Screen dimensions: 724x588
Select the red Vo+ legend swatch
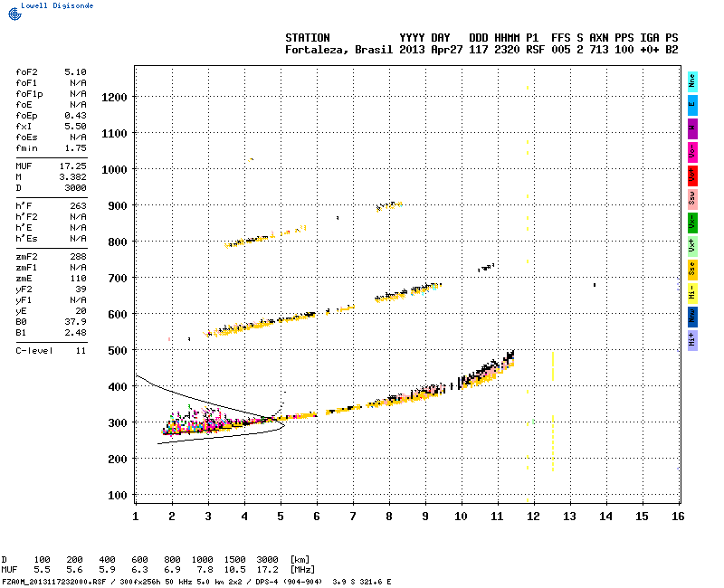tap(692, 175)
